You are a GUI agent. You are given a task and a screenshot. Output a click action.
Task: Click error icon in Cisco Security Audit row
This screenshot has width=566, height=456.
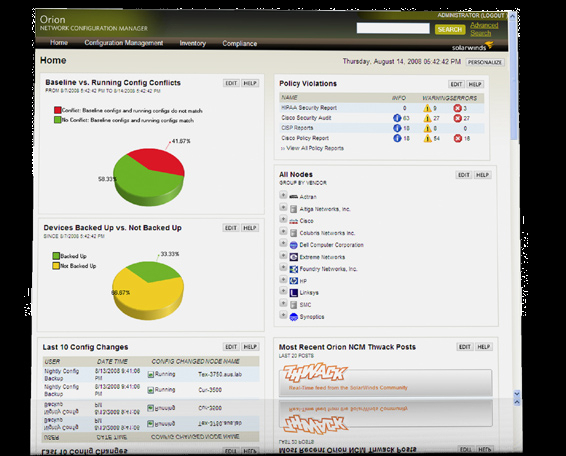coord(457,118)
